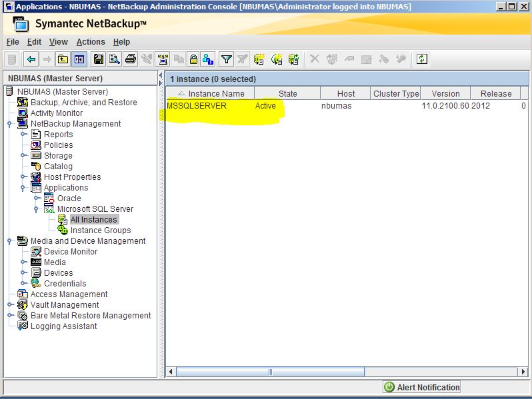The height and width of the screenshot is (399, 532).
Task: Expand the Host Properties tree node
Action: 23,177
